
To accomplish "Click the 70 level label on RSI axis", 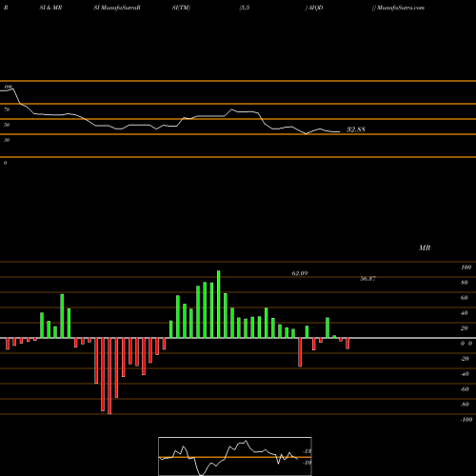I will pos(7,109).
